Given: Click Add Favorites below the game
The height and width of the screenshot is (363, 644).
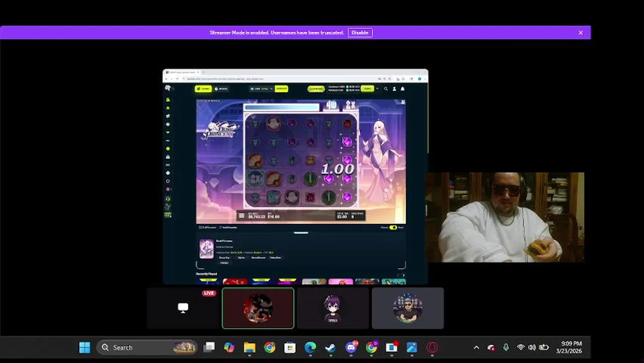Looking at the screenshot, I should (228, 227).
